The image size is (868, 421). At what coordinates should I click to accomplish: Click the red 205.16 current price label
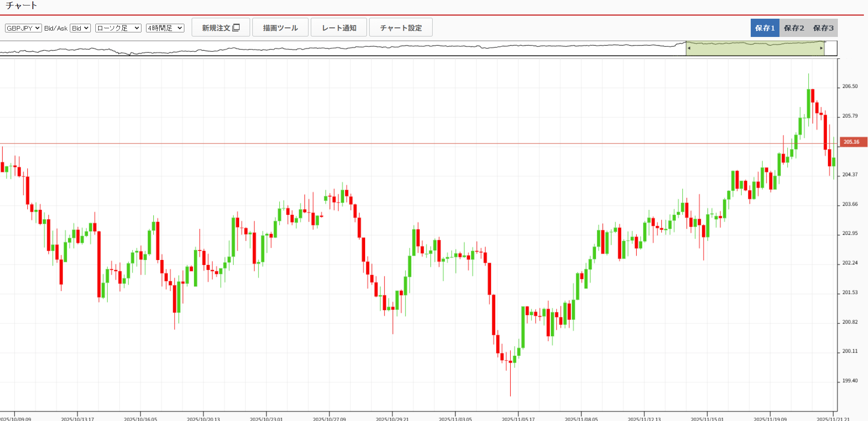[851, 142]
